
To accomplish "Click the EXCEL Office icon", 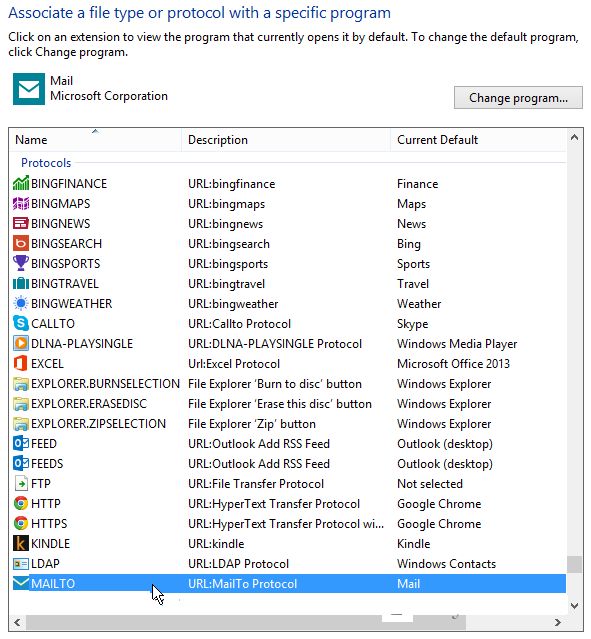I will (x=21, y=363).
